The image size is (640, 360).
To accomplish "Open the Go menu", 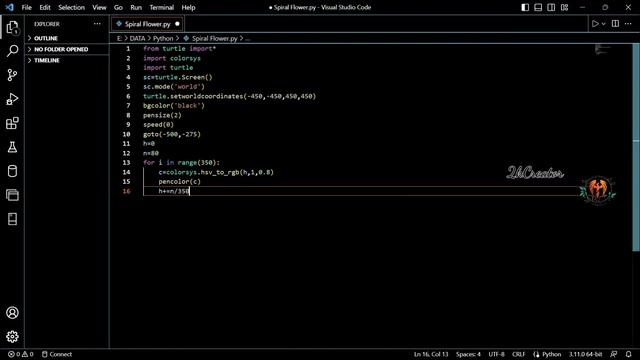I will [118, 7].
